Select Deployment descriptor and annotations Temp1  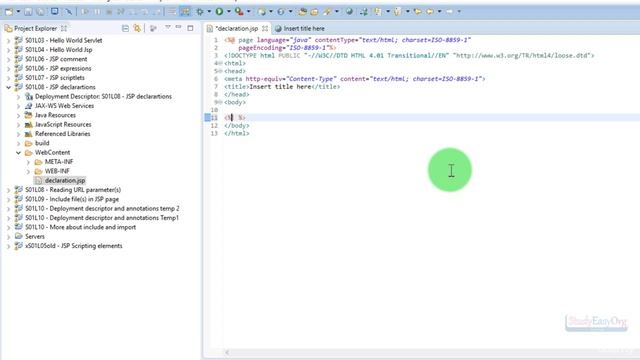(x=102, y=218)
